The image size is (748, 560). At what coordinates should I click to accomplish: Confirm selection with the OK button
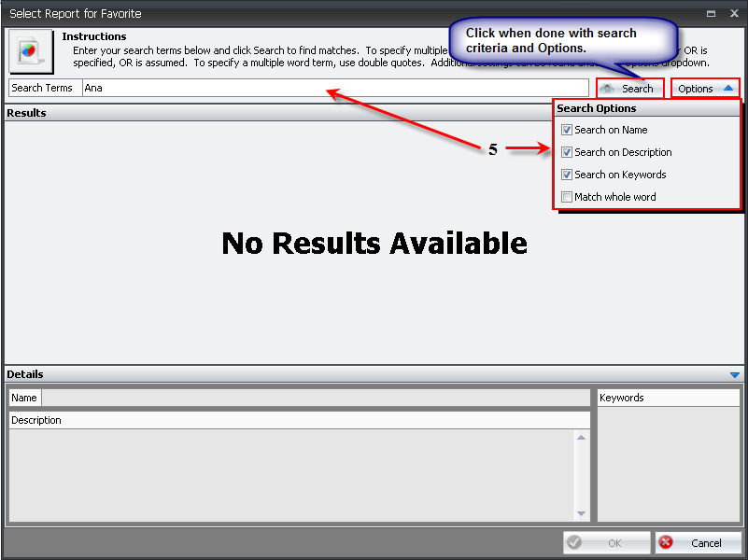pyautogui.click(x=606, y=542)
